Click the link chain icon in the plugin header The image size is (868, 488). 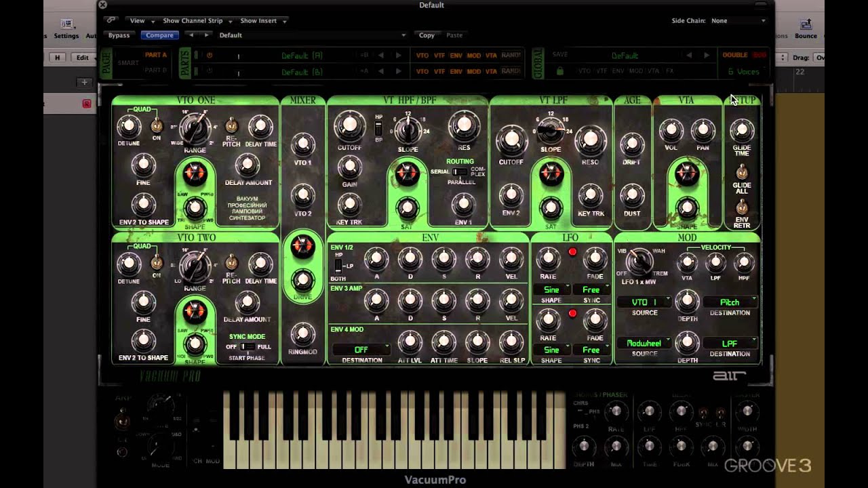111,20
